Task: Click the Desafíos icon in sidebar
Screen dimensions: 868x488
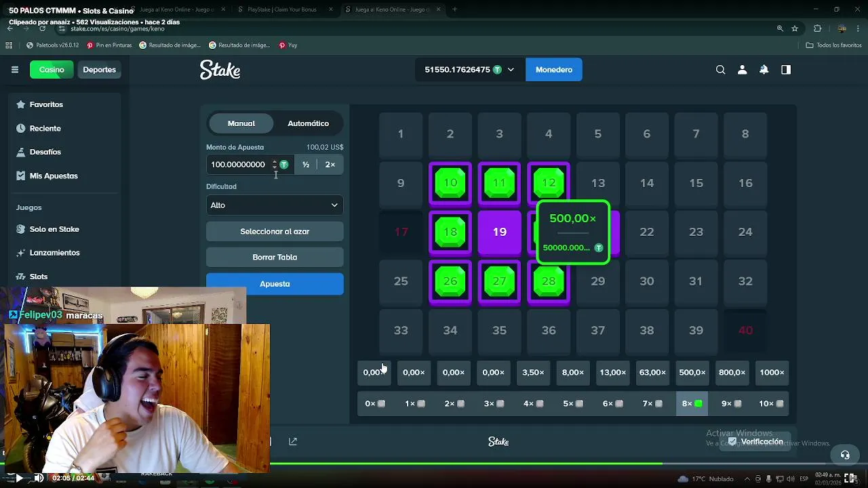Action: [x=20, y=152]
